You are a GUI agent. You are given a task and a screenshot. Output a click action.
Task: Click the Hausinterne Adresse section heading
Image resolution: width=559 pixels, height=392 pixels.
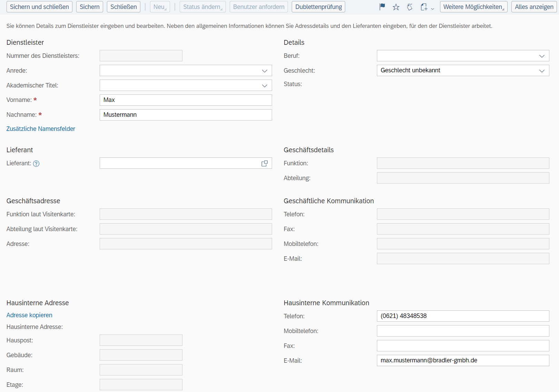(x=38, y=303)
